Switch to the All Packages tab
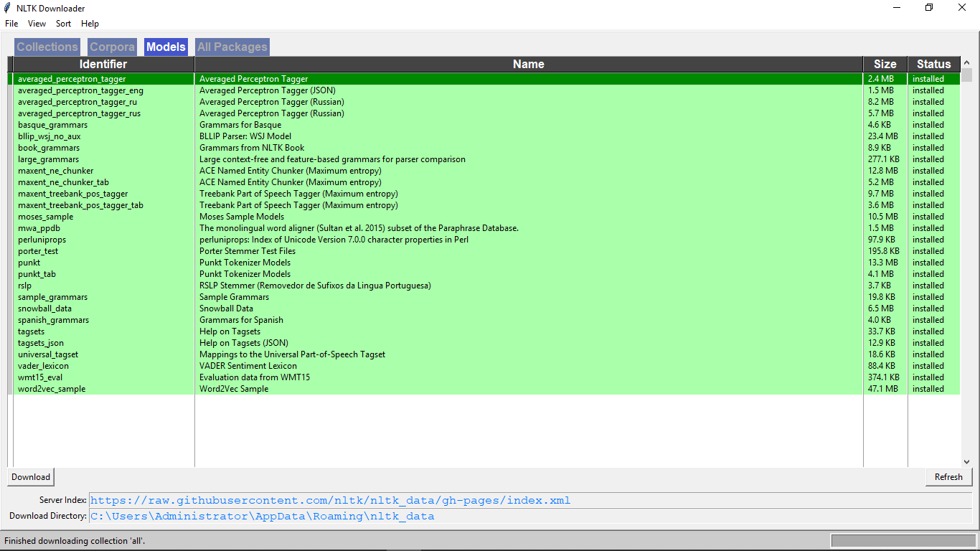This screenshot has width=980, height=551. point(232,47)
